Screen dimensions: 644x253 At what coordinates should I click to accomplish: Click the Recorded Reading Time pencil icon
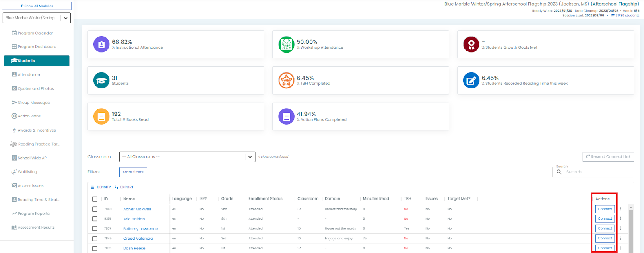tap(471, 80)
